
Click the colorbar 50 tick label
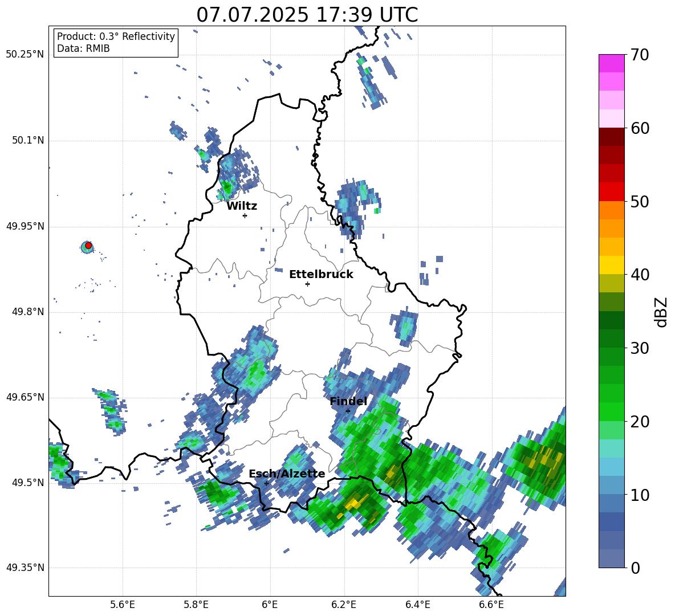point(640,202)
